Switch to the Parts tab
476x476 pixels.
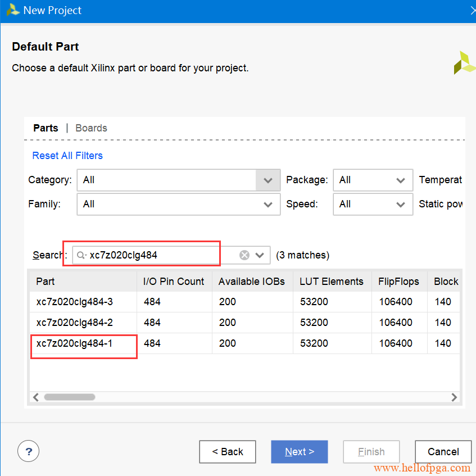click(46, 128)
